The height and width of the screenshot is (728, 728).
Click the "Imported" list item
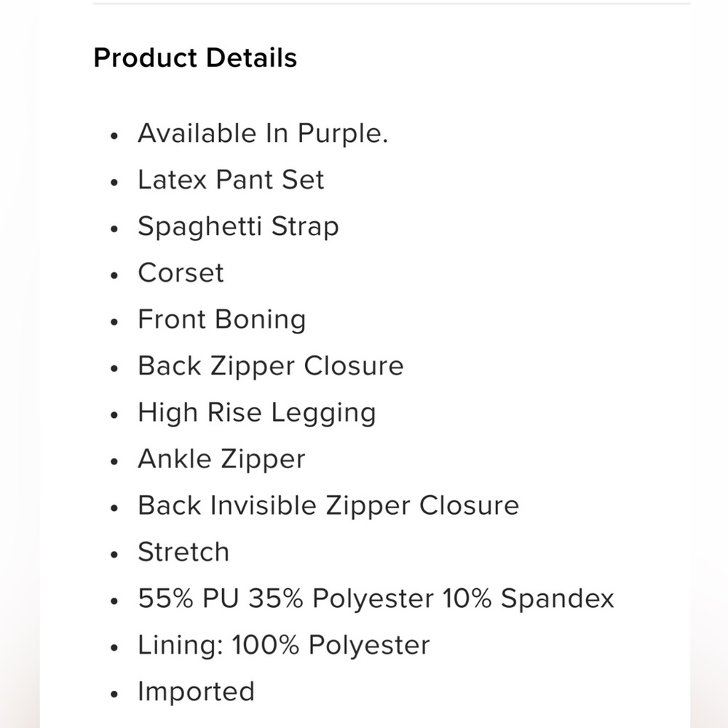click(x=196, y=692)
